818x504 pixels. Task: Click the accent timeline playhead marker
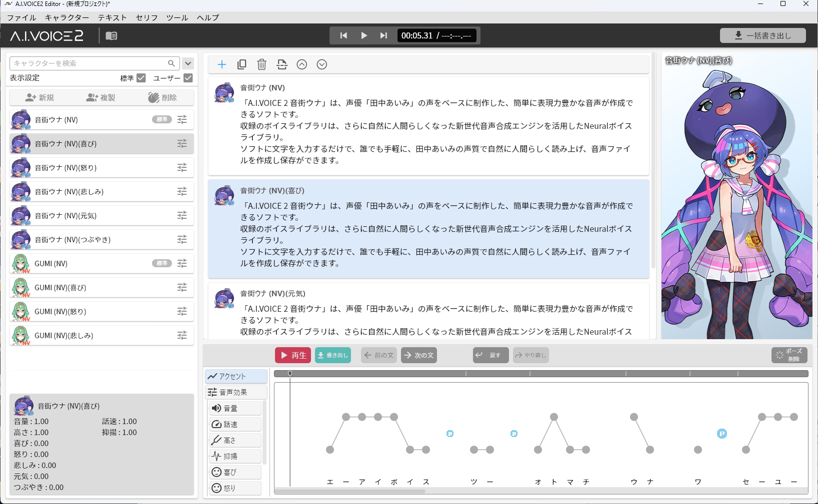pos(290,374)
